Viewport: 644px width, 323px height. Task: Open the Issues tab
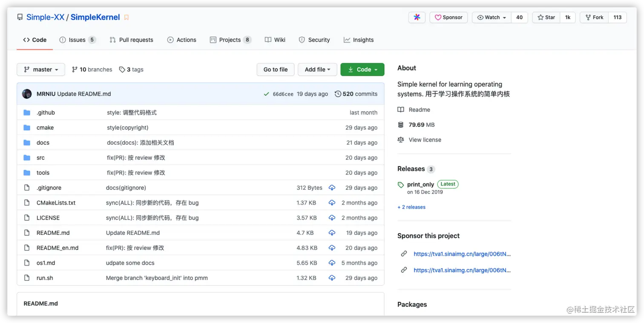click(77, 40)
